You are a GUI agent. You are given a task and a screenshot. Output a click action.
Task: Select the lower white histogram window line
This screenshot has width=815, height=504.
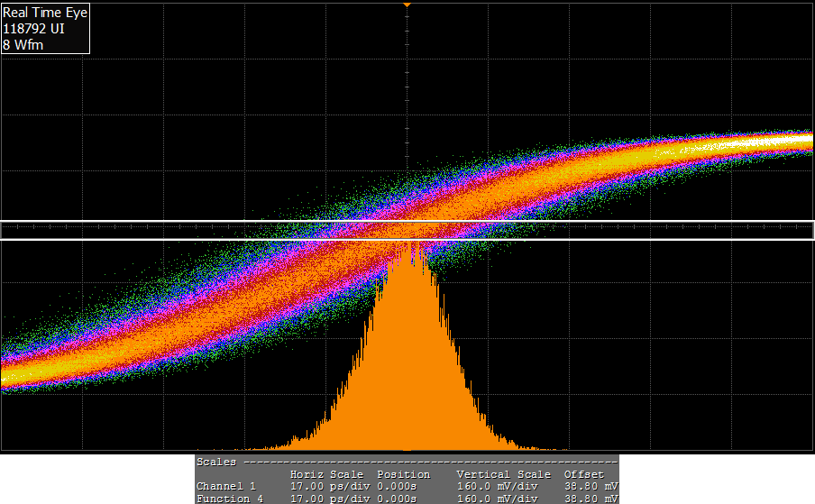(x=407, y=239)
